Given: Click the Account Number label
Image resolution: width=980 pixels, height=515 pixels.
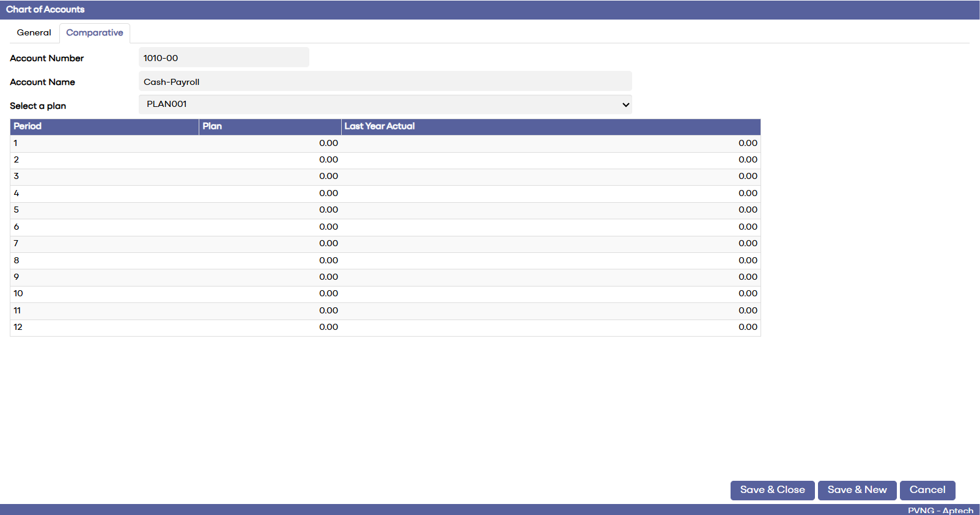Looking at the screenshot, I should click(47, 58).
